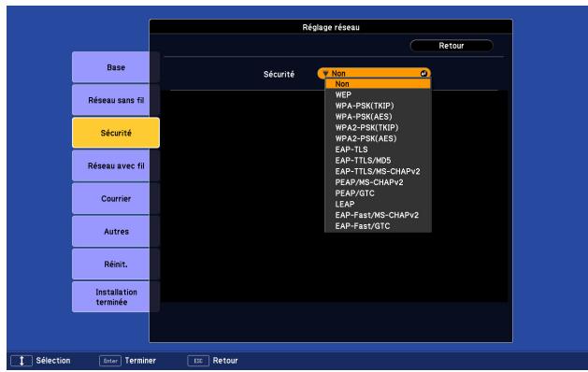Select WPA2-PSK(TKIP) option
This screenshot has width=588, height=372.
click(x=378, y=127)
